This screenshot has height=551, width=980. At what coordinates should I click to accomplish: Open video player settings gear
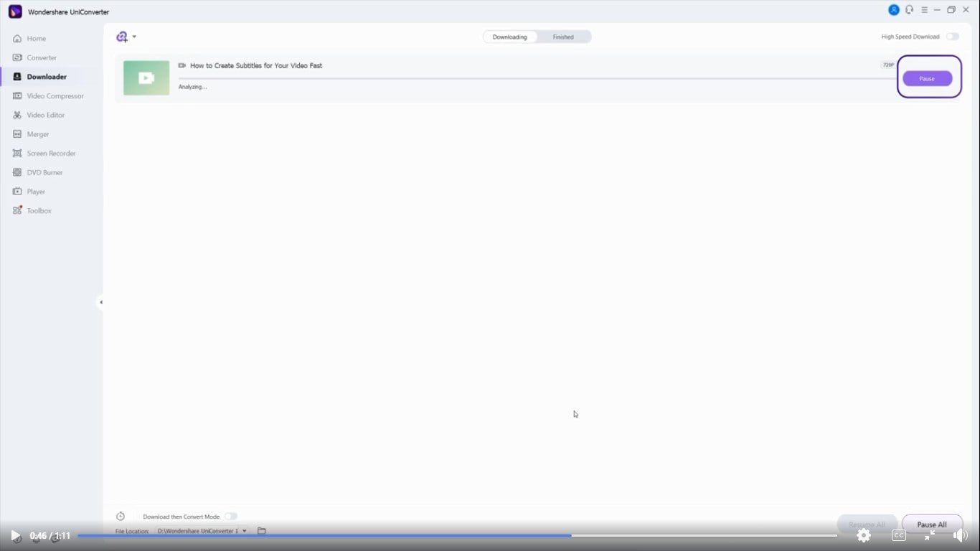[x=864, y=535]
